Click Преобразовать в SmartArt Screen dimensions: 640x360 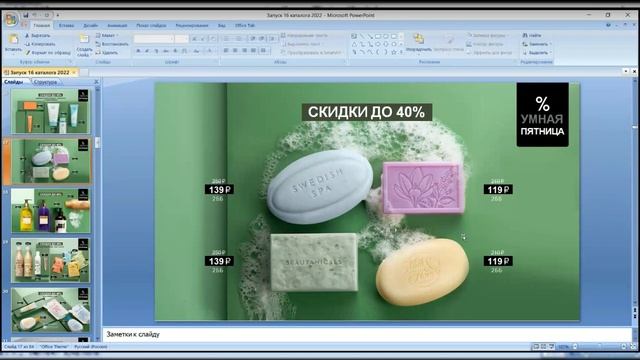pos(311,53)
